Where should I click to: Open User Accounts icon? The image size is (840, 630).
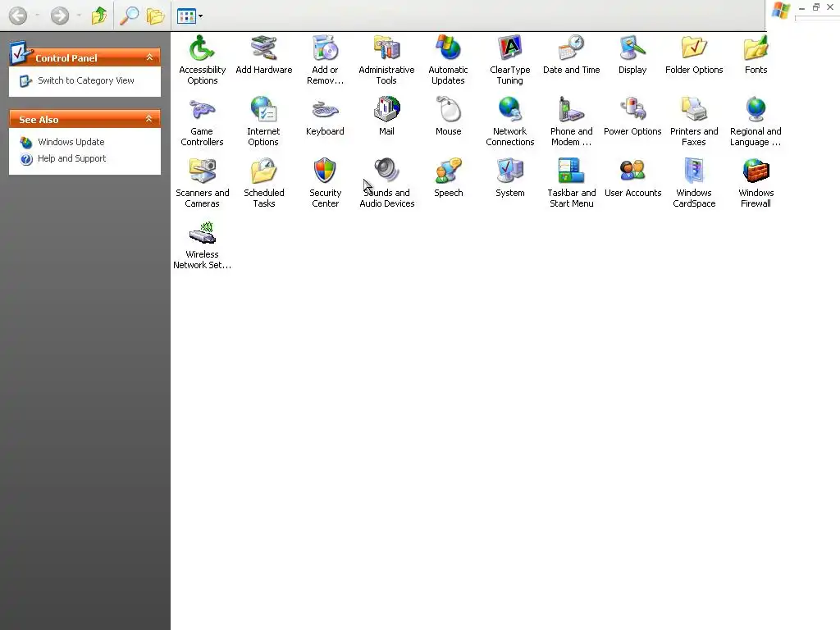[632, 171]
